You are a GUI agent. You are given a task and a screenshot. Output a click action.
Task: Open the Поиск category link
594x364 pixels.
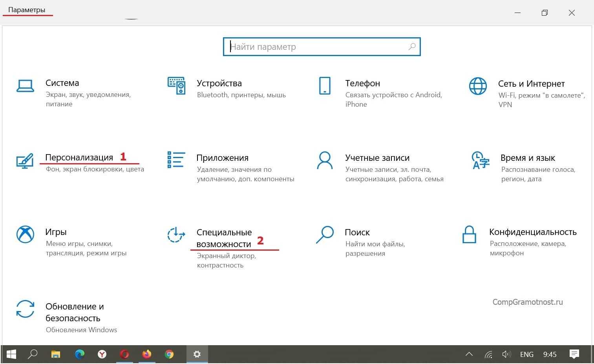[x=357, y=232]
